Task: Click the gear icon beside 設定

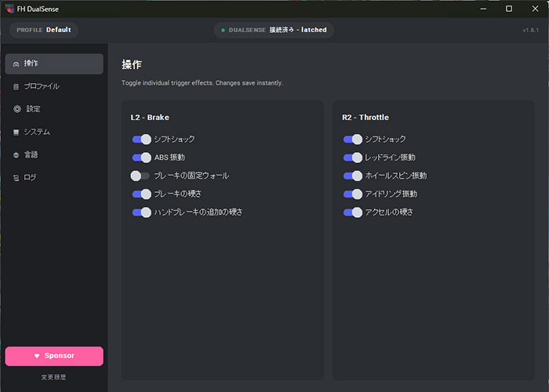Action: (17, 109)
